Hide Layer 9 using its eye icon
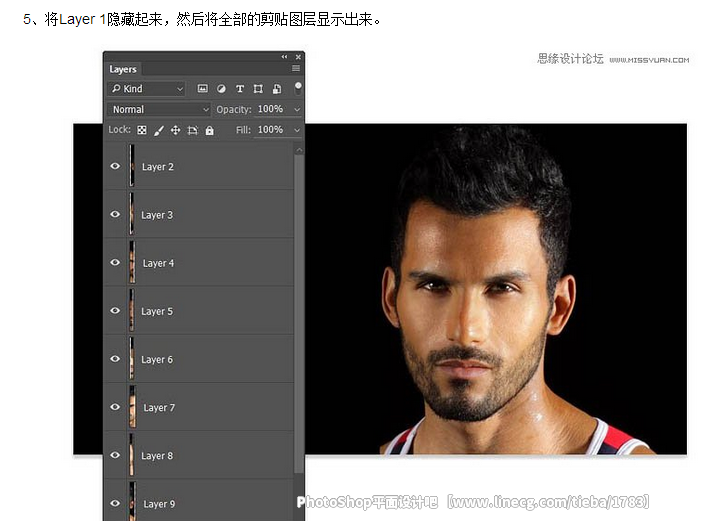This screenshot has width=705, height=521. tap(115, 503)
